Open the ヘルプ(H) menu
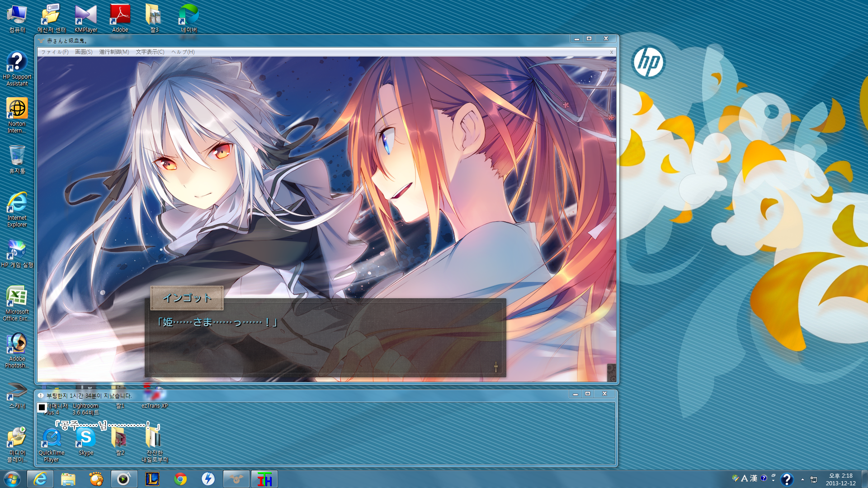Viewport: 868px width, 488px height. (183, 52)
